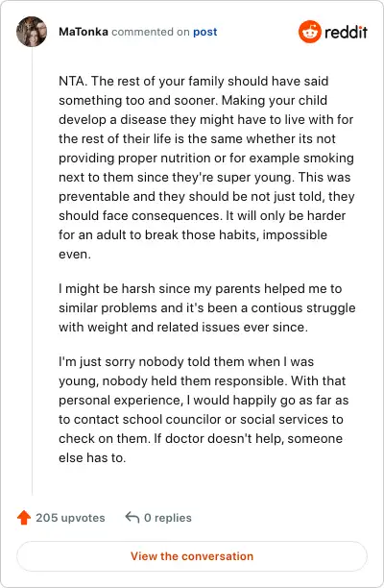Viewport: 384px width, 588px height.
Task: Click the "205 upvotes" count label
Action: (x=70, y=518)
